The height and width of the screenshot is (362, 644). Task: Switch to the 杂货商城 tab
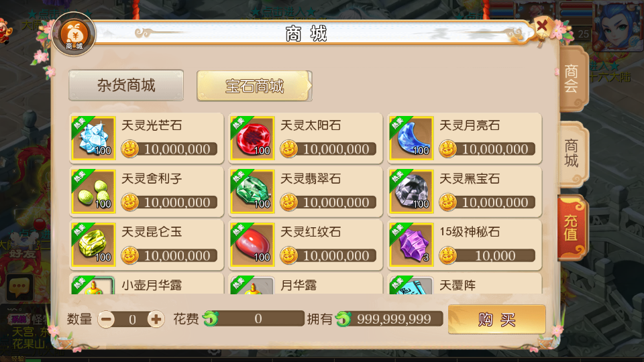126,85
